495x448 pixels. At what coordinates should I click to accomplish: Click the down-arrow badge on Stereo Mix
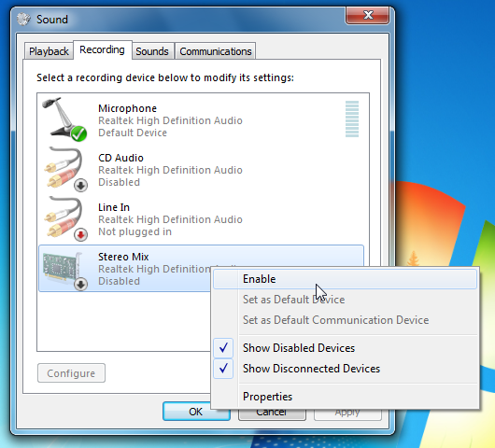coord(81,285)
